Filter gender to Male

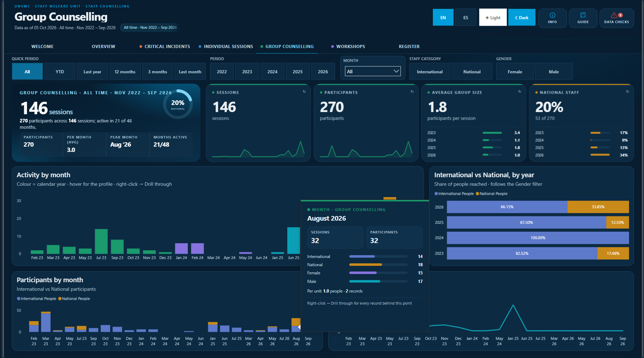(554, 72)
